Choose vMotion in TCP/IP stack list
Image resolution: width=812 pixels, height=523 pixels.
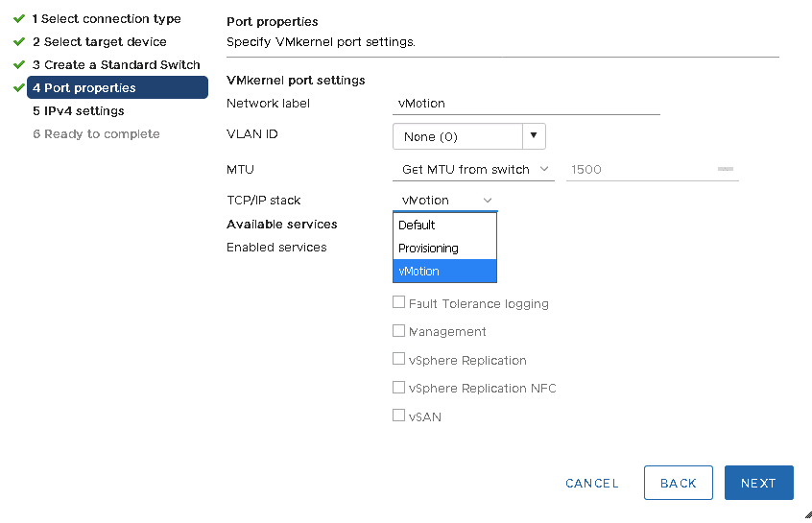coord(444,271)
